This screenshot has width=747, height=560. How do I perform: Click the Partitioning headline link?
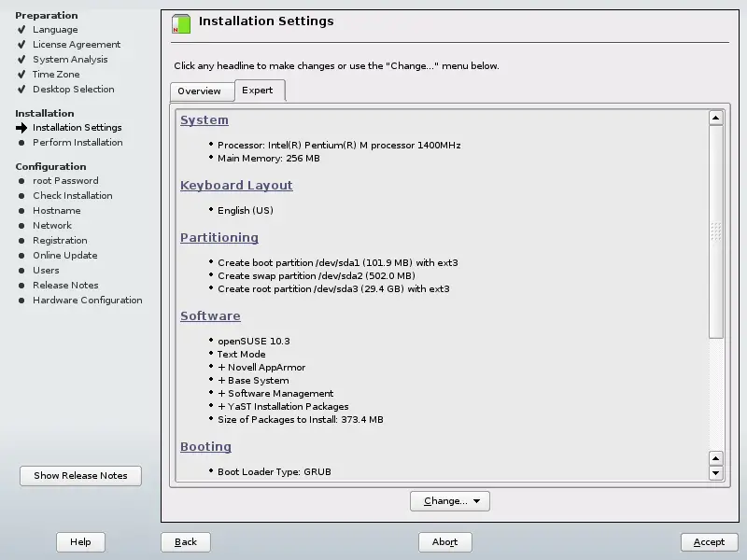click(219, 238)
